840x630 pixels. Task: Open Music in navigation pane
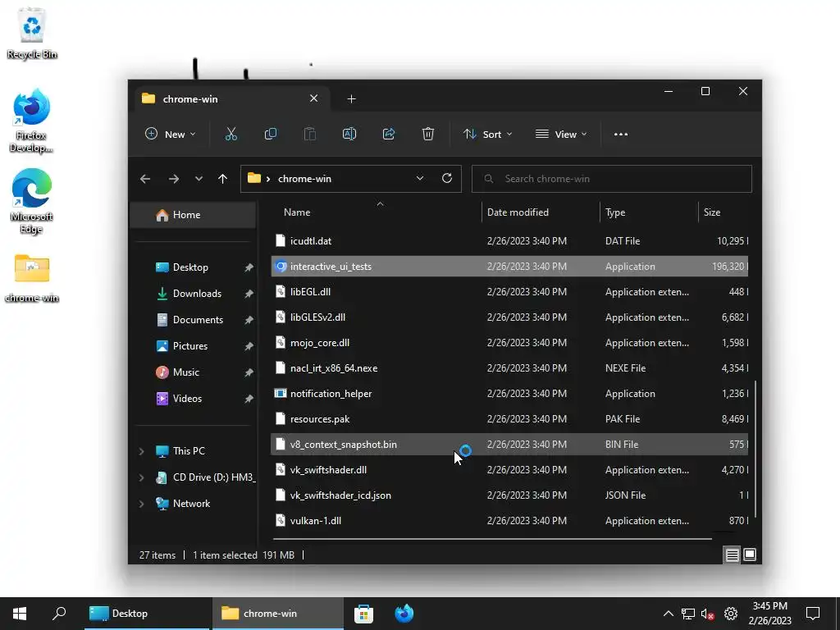pyautogui.click(x=193, y=372)
